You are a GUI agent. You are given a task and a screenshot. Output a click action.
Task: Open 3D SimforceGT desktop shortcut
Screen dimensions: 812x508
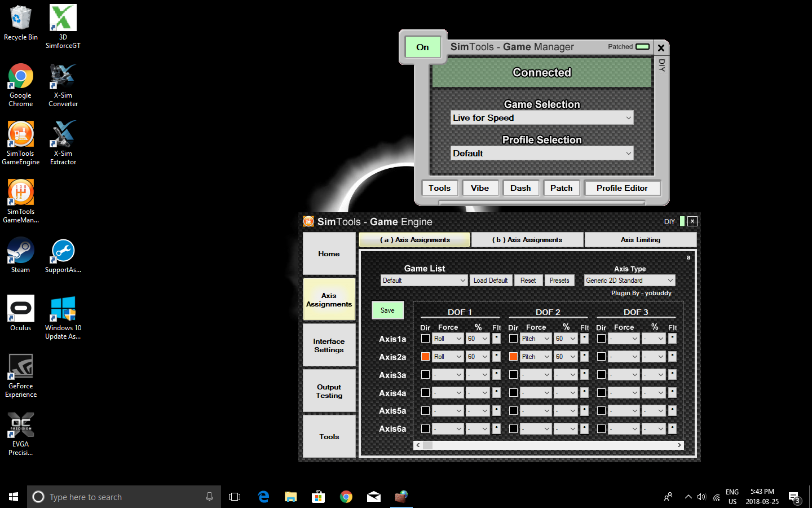(63, 27)
